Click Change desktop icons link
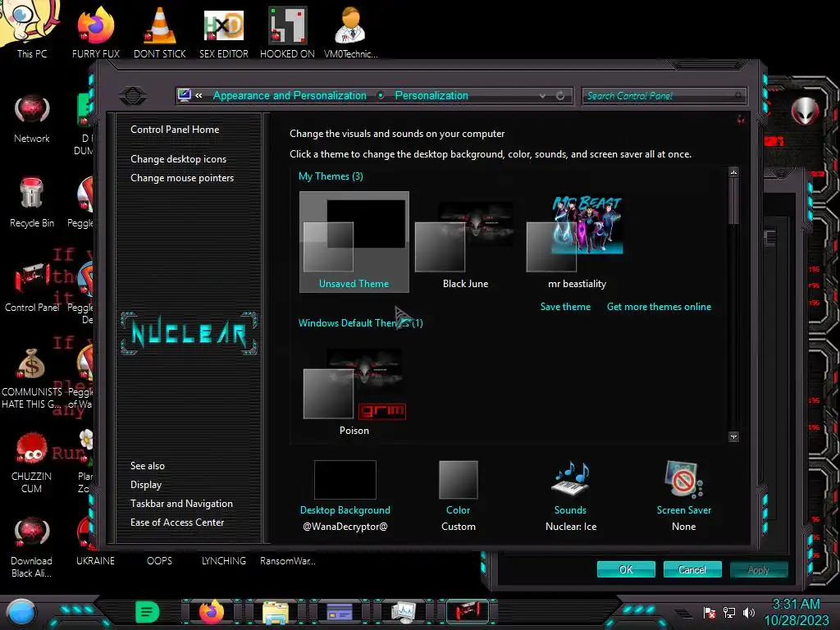This screenshot has width=840, height=630. (178, 159)
